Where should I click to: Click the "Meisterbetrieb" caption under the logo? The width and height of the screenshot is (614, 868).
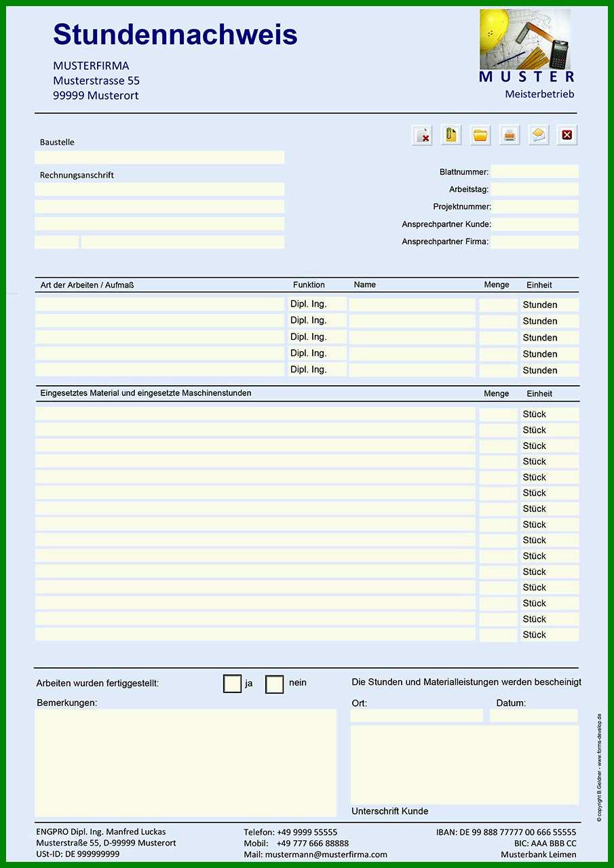point(539,94)
